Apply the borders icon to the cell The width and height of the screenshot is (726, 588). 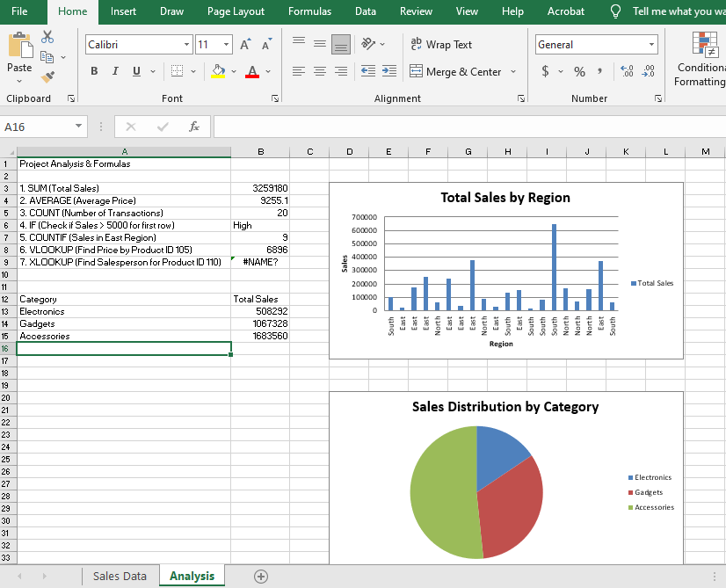(x=177, y=71)
